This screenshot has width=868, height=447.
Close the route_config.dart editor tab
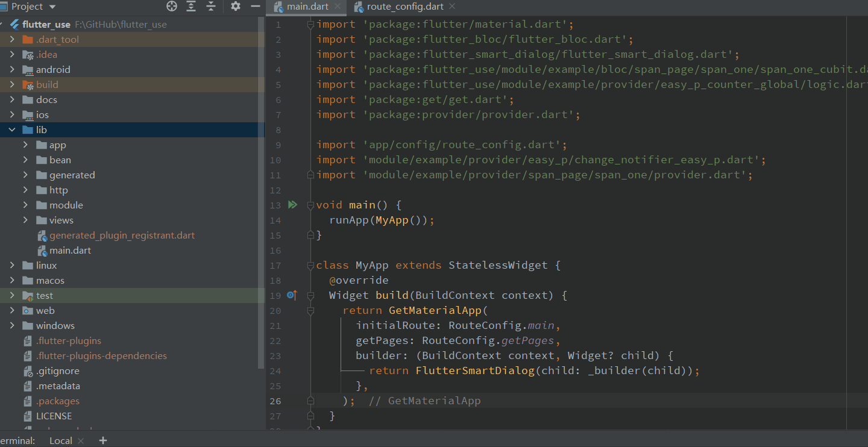[452, 7]
